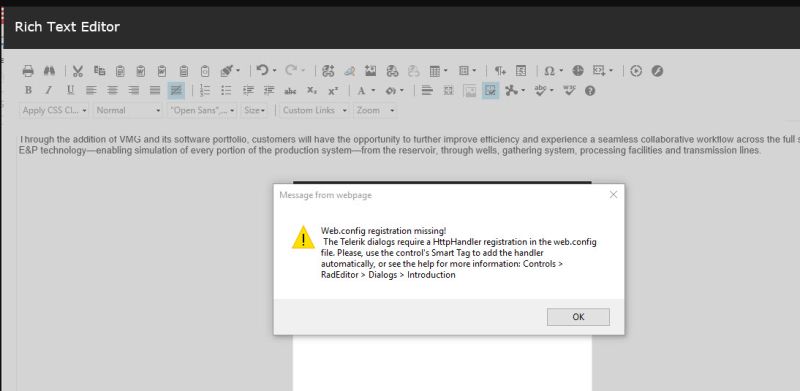The image size is (800, 391).
Task: Click the Rich Text Editor title
Action: 67,27
